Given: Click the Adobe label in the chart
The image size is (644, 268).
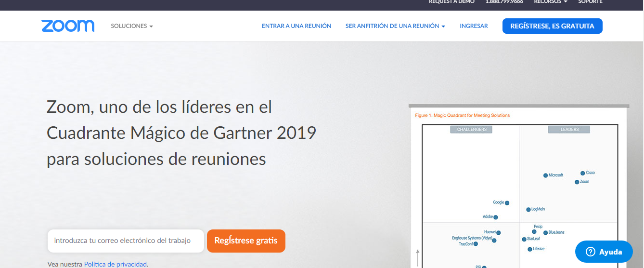Looking at the screenshot, I should coord(488,217).
